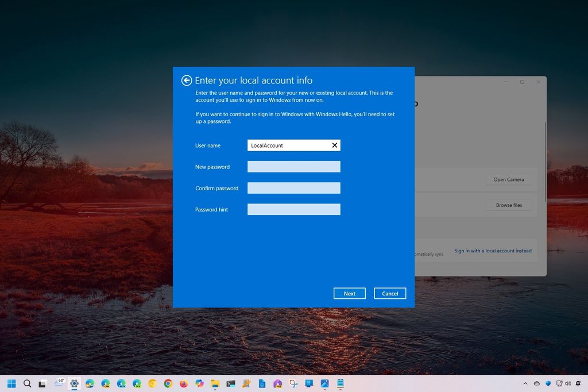
Task: Click the Next button
Action: point(349,293)
